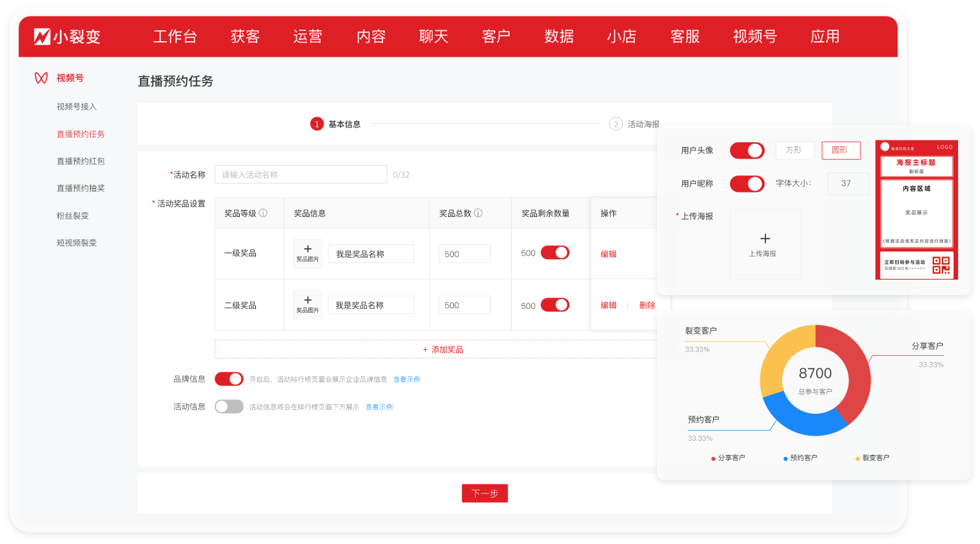Open 工作台 in top navigation
The height and width of the screenshot is (544, 980).
175,37
